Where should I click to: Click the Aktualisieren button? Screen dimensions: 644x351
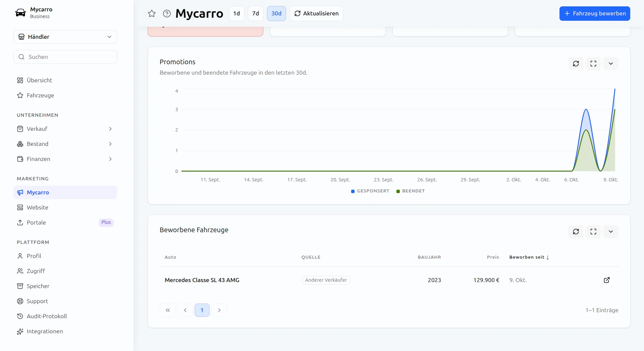316,13
